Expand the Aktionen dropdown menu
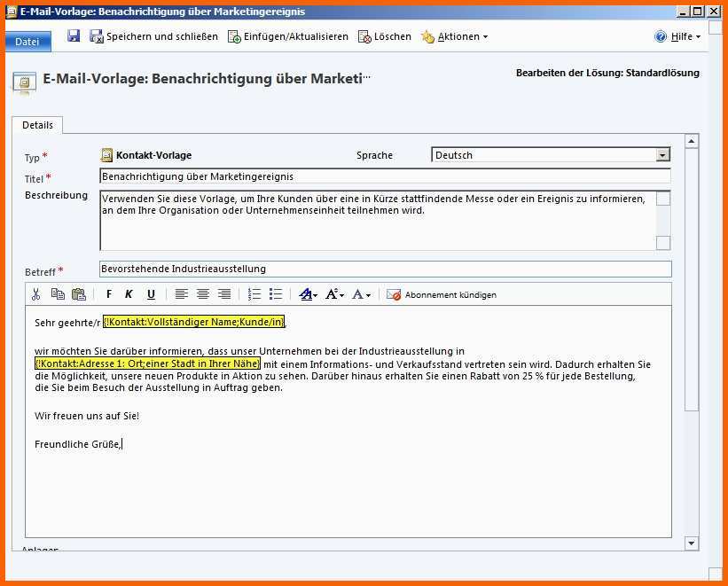The image size is (728, 586). pos(454,36)
